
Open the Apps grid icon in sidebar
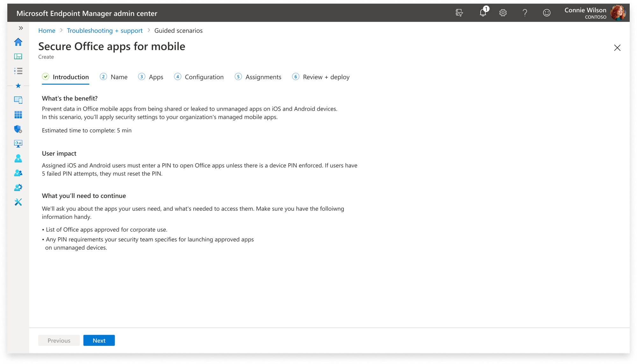[18, 115]
